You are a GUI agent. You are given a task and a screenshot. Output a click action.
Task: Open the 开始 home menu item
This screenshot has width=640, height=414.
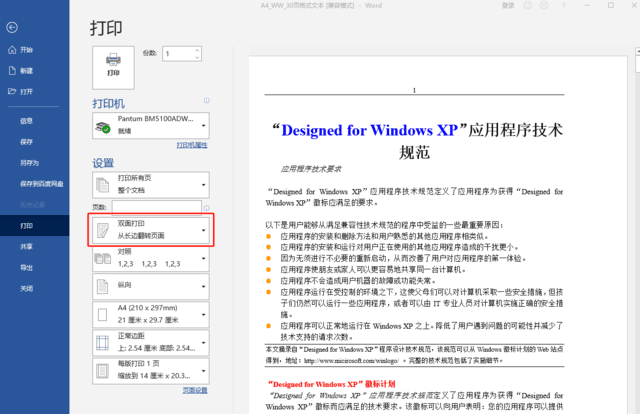[x=27, y=50]
